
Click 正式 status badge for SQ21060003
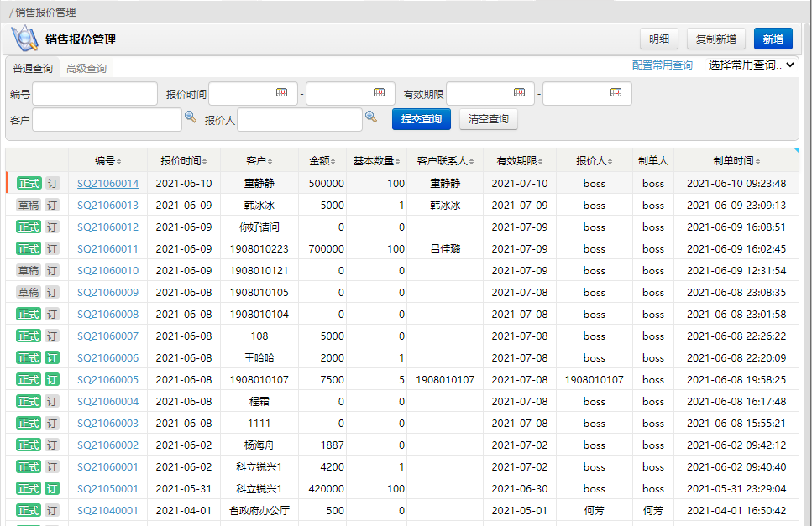click(x=29, y=423)
